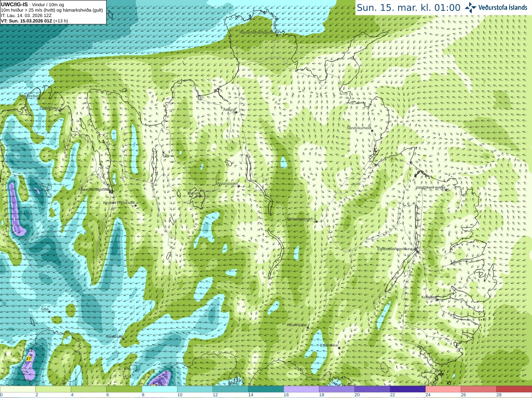Screen dimensions: 532x398
Task: Pick the purple 18–20 m/s legend swatch
Action: pyautogui.click(x=337, y=389)
